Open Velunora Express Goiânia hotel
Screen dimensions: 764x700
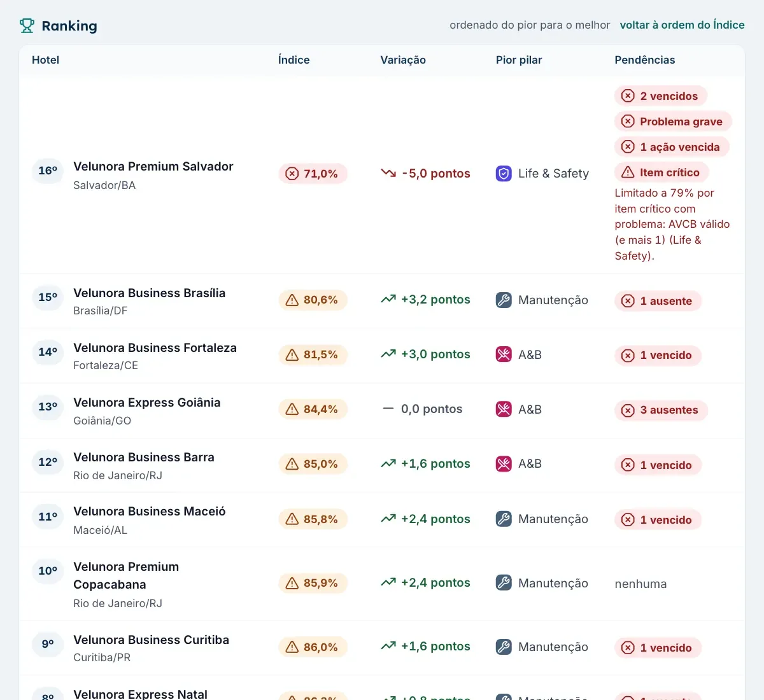(146, 402)
